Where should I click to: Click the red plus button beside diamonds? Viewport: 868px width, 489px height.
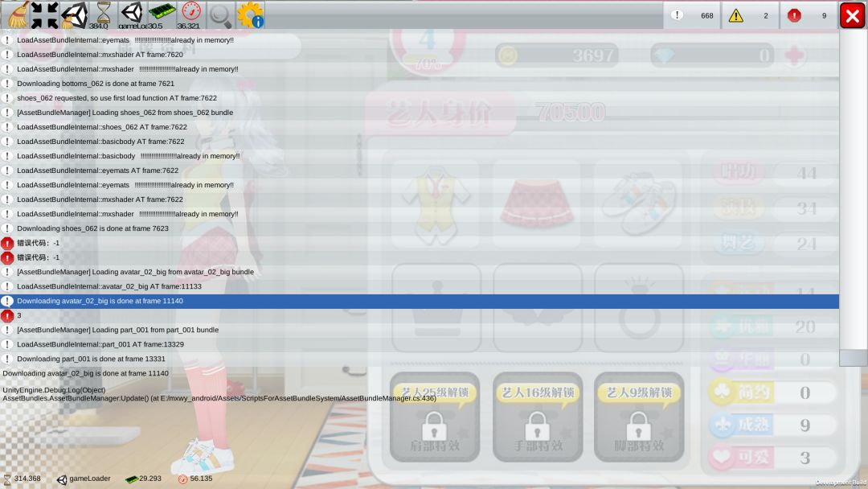[794, 55]
